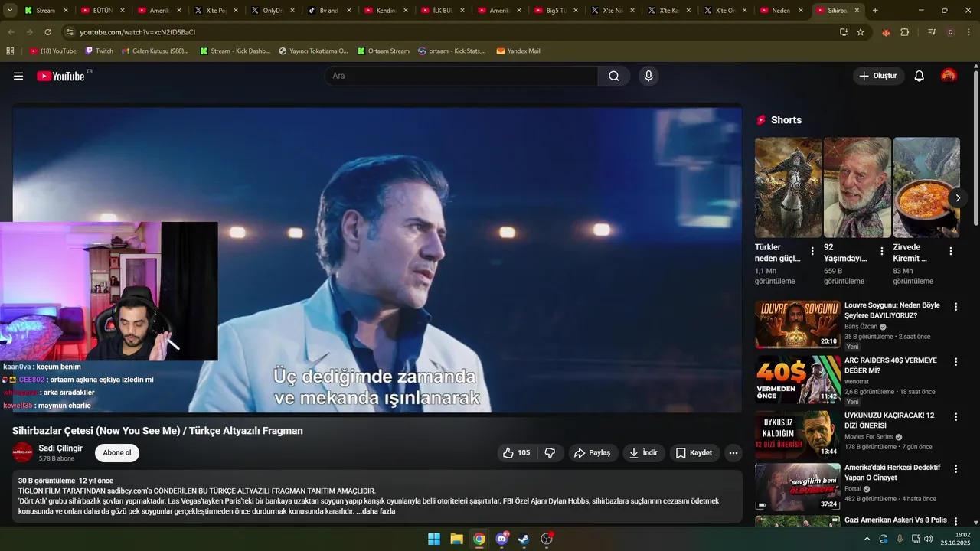Open Movies For Series channel link
The image size is (980, 551).
point(869,436)
